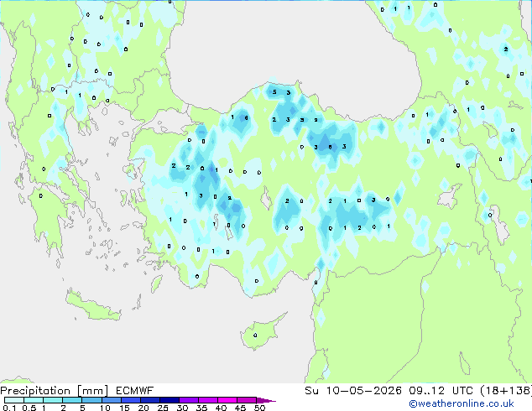Click the legend tick label "40"
Image resolution: width=532 pixels, height=411 pixels.
[x=221, y=408]
